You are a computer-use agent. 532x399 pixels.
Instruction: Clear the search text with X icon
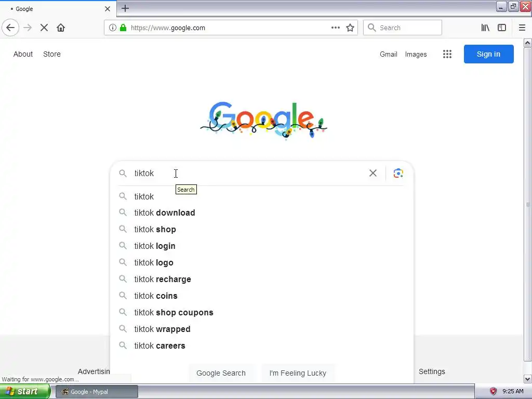373,173
